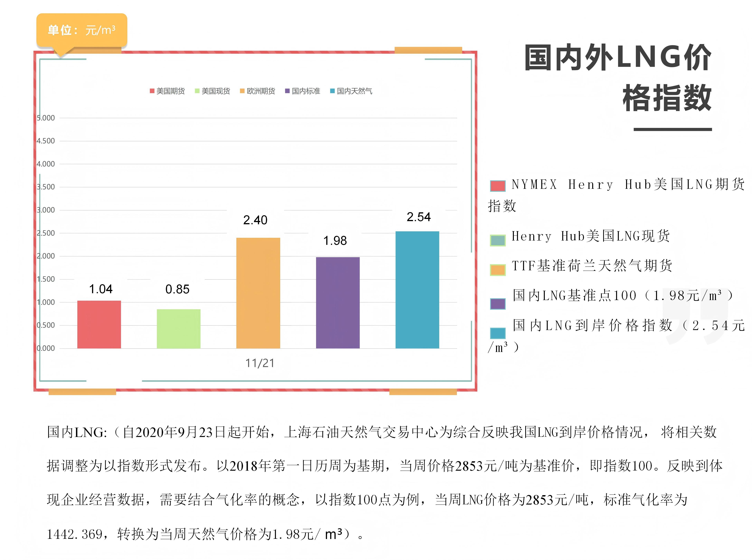Image resolution: width=752 pixels, height=560 pixels.
Task: Click the data label 2.54
Action: click(419, 217)
